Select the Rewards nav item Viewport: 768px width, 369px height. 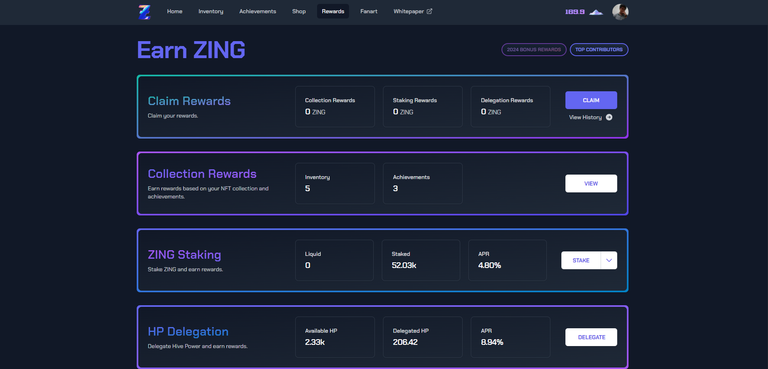click(333, 11)
